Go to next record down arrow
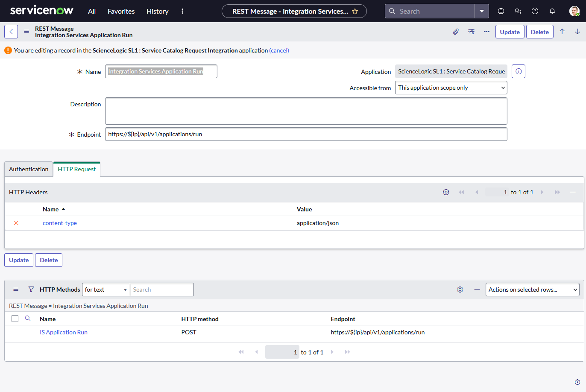Image resolution: width=586 pixels, height=392 pixels. 577,32
